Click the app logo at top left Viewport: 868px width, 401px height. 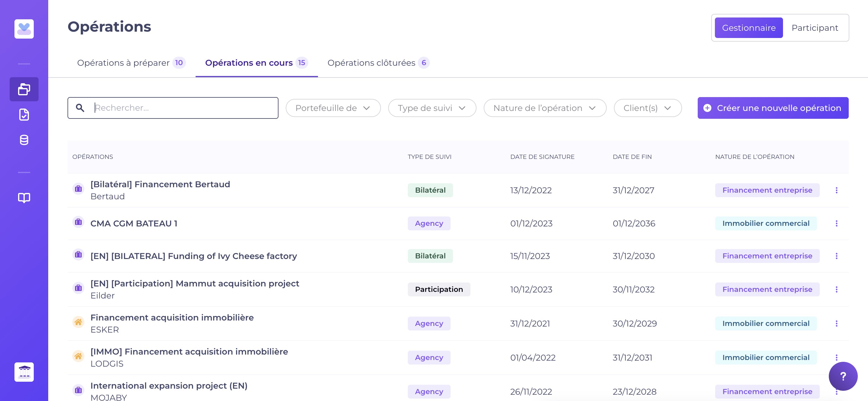[24, 29]
